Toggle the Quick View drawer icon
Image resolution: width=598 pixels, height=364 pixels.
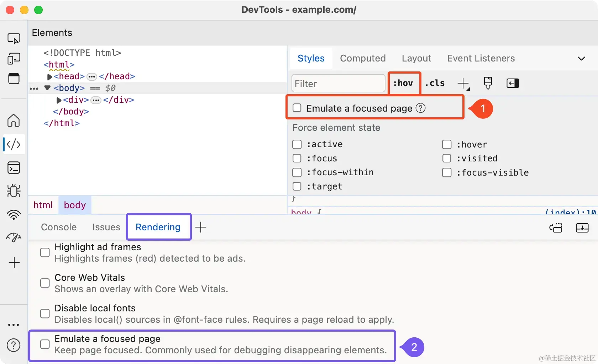(14, 79)
